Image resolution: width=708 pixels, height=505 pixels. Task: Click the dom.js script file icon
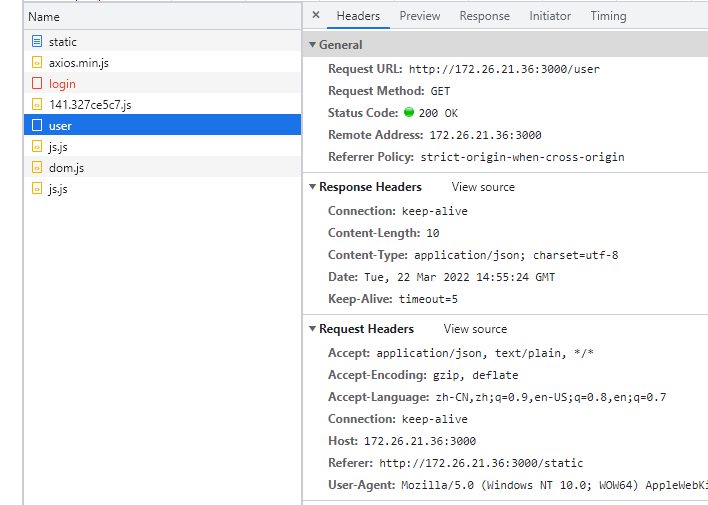37,168
